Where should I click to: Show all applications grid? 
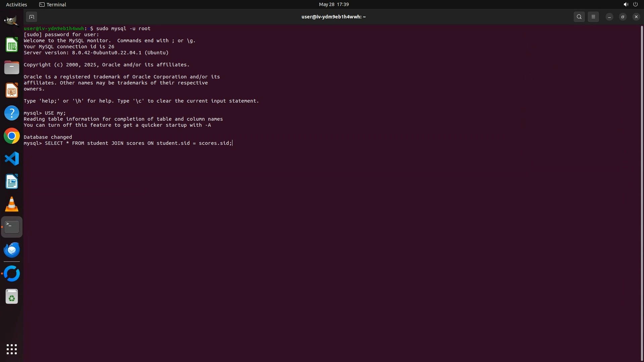(12, 349)
